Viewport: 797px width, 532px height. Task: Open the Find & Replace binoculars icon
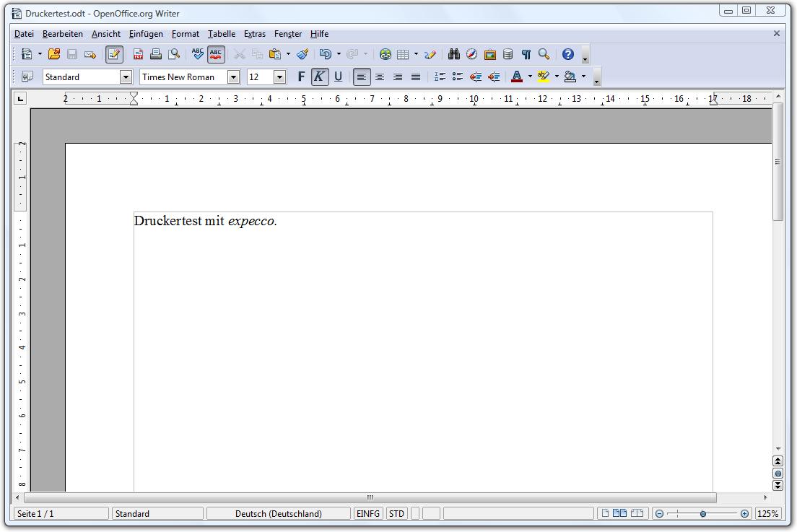point(454,54)
